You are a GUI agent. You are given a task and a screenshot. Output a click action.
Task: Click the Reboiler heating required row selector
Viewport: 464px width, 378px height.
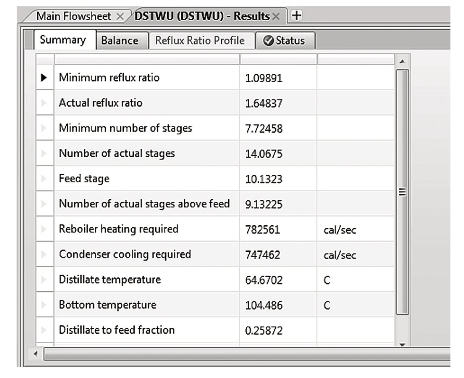[x=44, y=229]
